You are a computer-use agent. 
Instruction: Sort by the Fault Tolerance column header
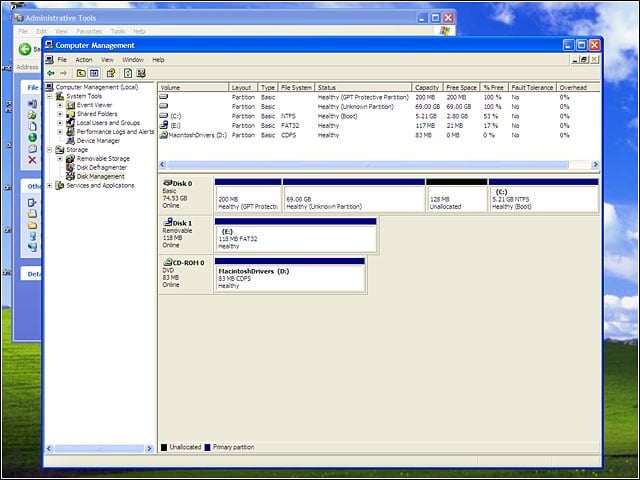tap(532, 87)
